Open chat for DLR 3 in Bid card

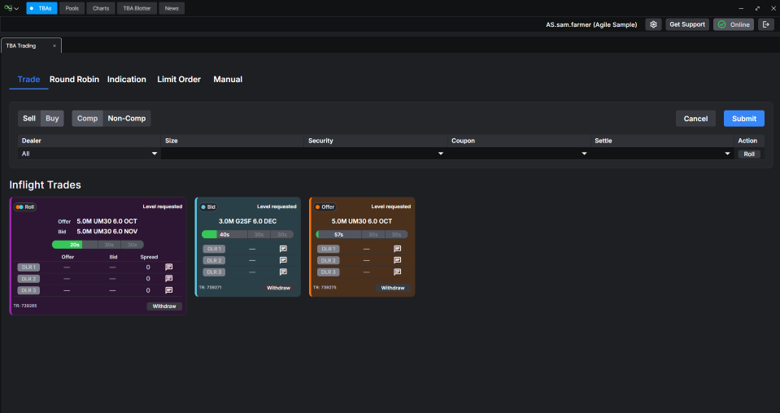click(283, 272)
